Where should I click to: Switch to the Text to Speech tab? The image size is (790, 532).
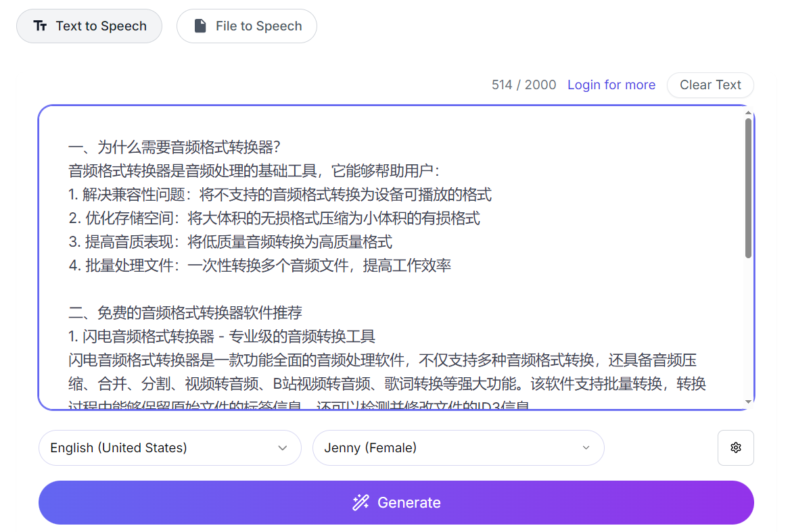pos(89,26)
